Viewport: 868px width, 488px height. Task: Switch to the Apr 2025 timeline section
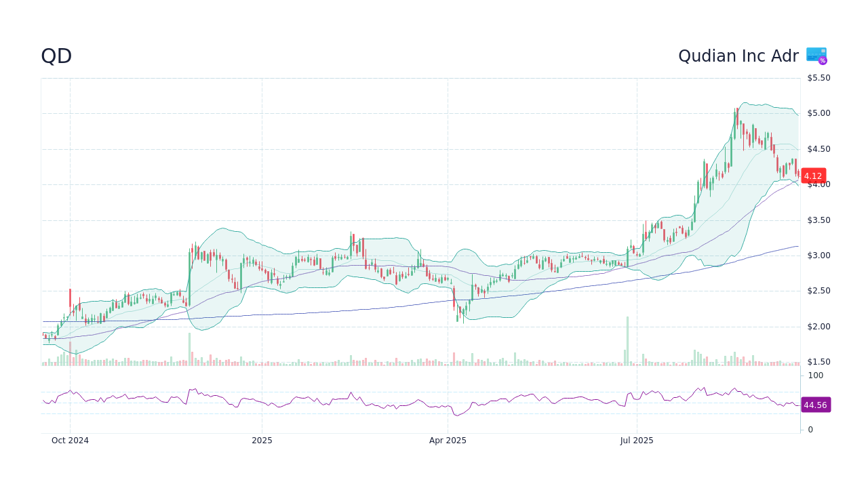coord(447,440)
